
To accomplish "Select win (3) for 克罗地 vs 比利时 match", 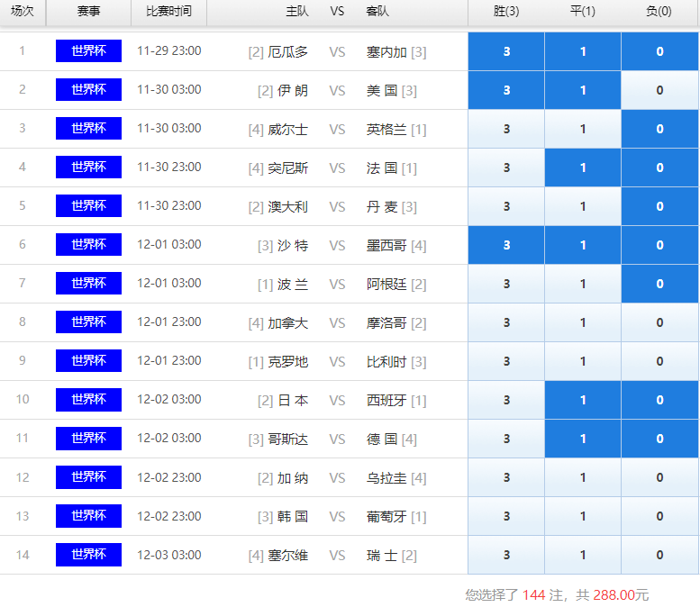I will pos(506,361).
